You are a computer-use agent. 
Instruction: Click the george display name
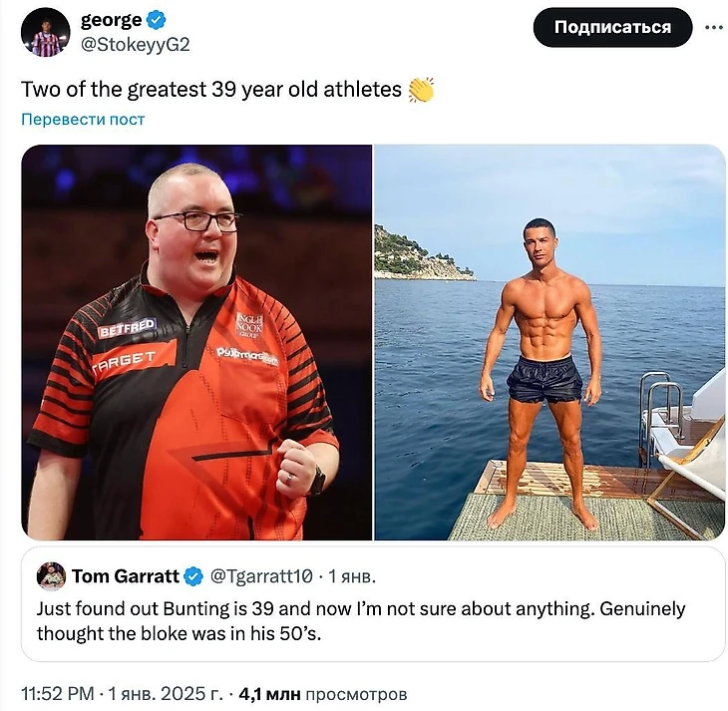112,20
